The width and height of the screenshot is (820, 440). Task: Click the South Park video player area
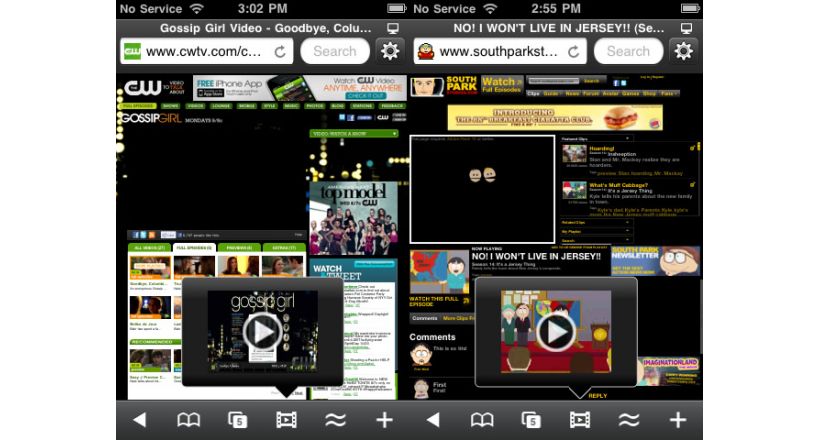[x=482, y=189]
